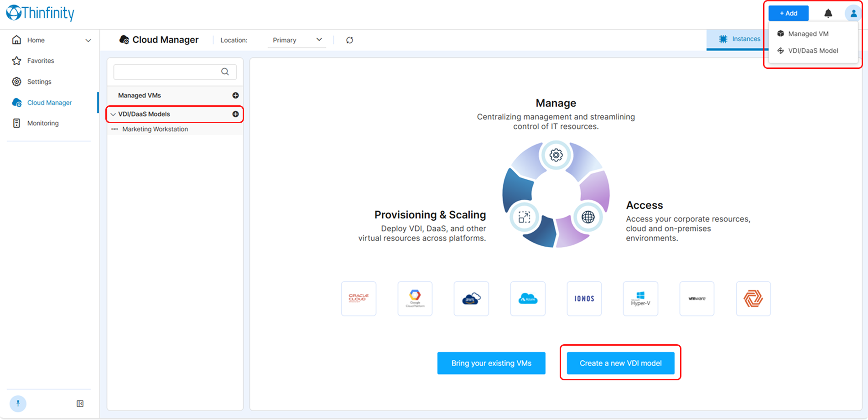Switch to the Instances tab
This screenshot has height=420, width=868.
(739, 39)
